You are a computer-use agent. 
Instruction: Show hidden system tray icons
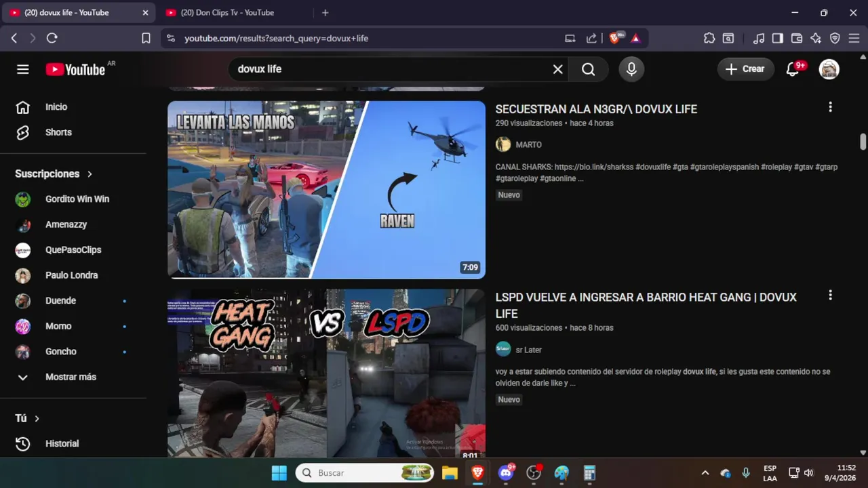click(x=705, y=473)
